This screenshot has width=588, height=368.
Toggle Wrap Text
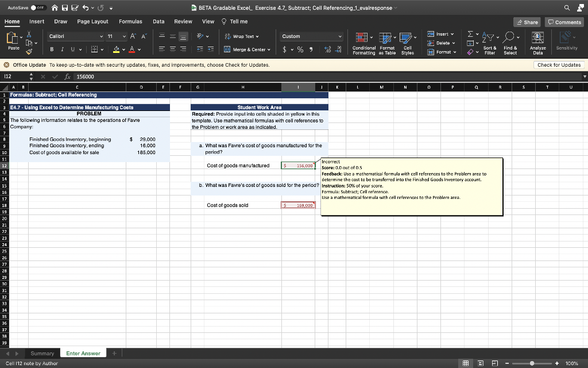pyautogui.click(x=242, y=36)
